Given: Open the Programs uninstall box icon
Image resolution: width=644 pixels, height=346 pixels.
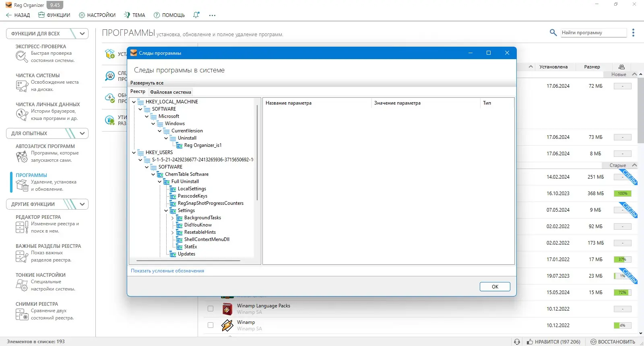Looking at the screenshot, I should pos(21,185).
